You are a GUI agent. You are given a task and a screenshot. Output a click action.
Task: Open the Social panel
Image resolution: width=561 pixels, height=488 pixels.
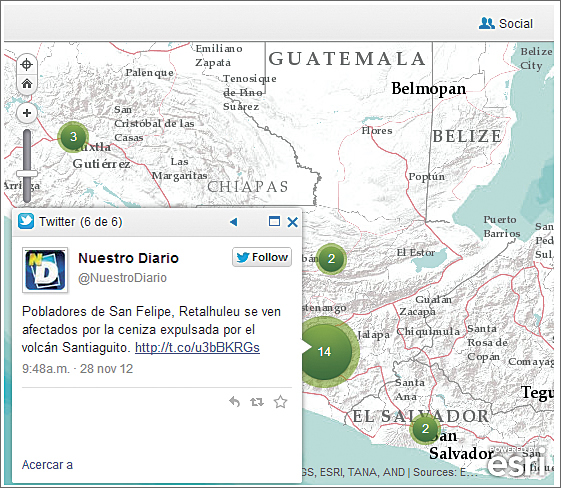(x=506, y=24)
